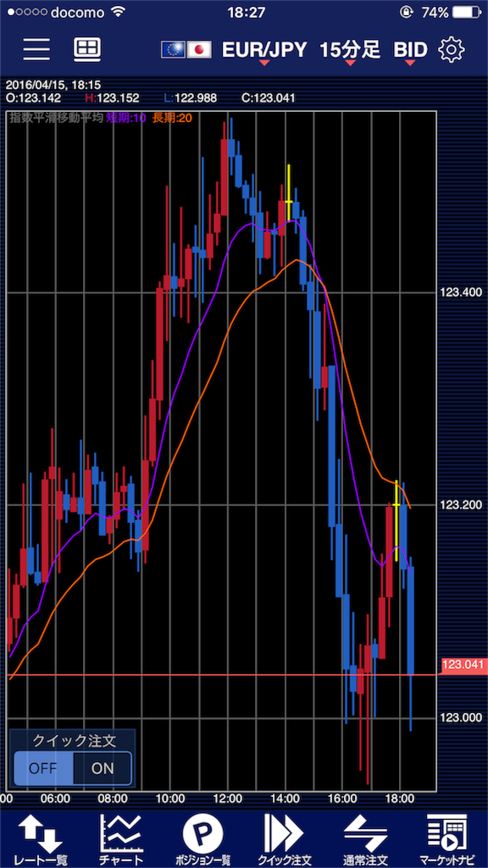
Task: Tap the 08:00 time axis label
Action: pos(114,798)
